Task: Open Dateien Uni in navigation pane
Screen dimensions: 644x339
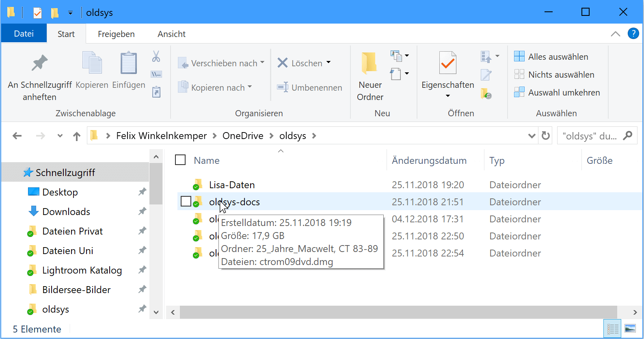Action: (68, 251)
